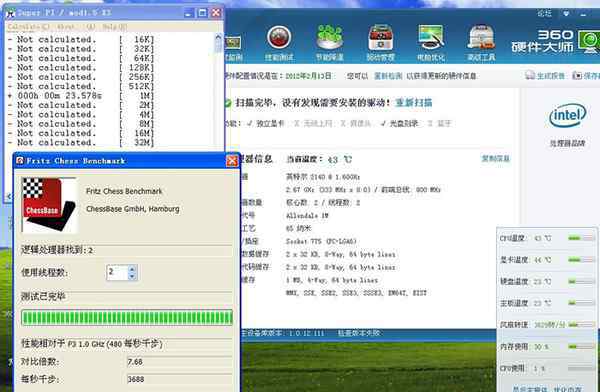Image resolution: width=600 pixels, height=392 pixels.
Task: Minimize the 360 硬件大师 window
Action: [x=584, y=14]
